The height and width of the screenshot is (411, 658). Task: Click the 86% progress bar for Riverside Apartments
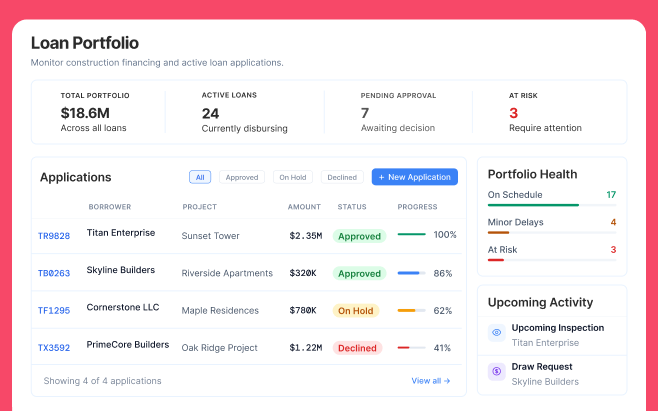tap(411, 273)
